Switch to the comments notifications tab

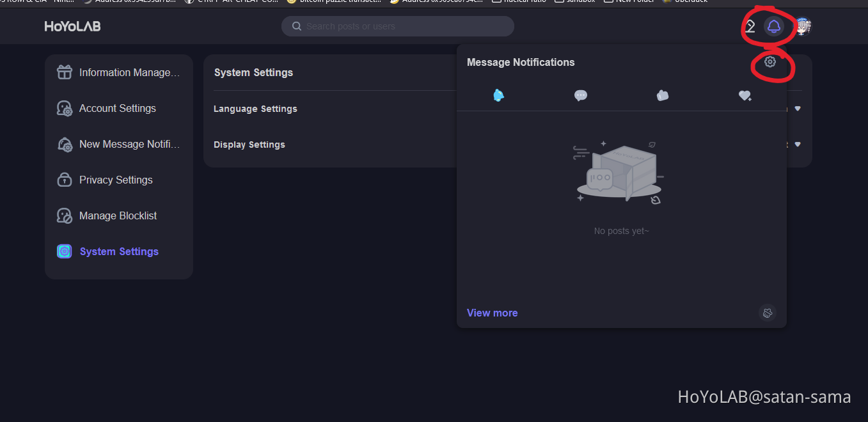pos(580,95)
